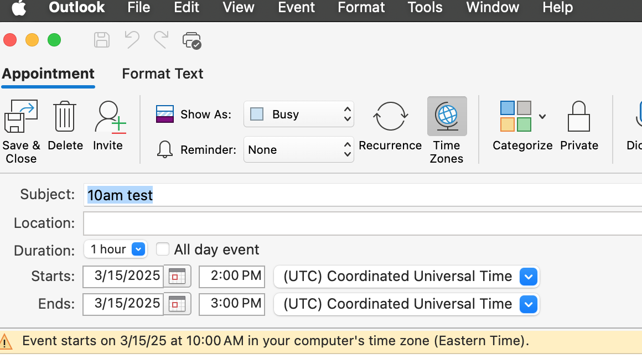Open the Apple menu
The image size is (642, 364).
[x=19, y=8]
